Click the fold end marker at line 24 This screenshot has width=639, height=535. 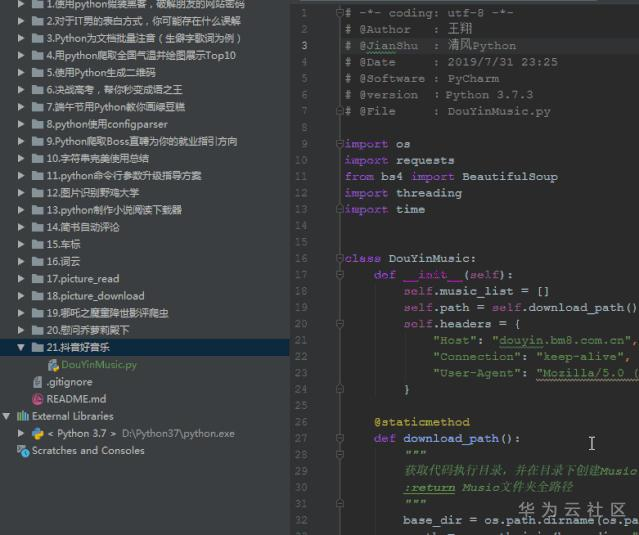pyautogui.click(x=340, y=390)
